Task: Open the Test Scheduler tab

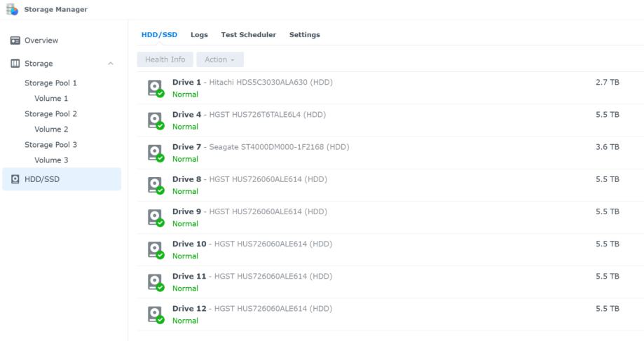Action: pos(249,35)
